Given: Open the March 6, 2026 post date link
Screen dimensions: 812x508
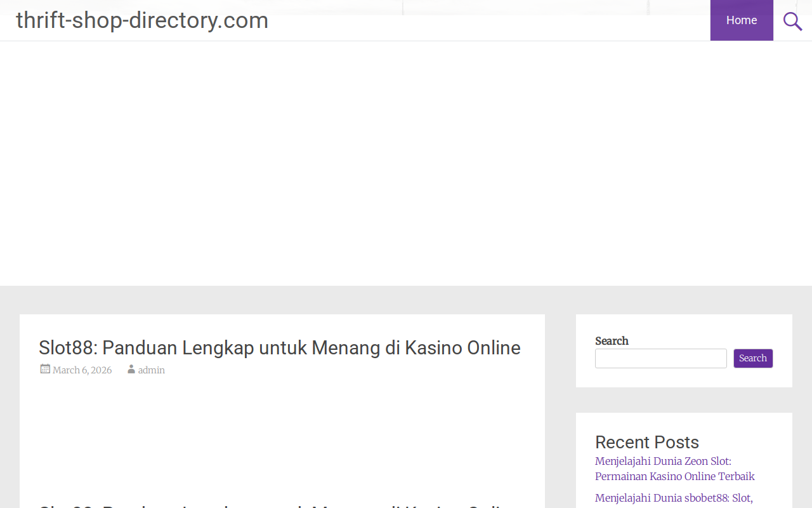Looking at the screenshot, I should (x=82, y=370).
